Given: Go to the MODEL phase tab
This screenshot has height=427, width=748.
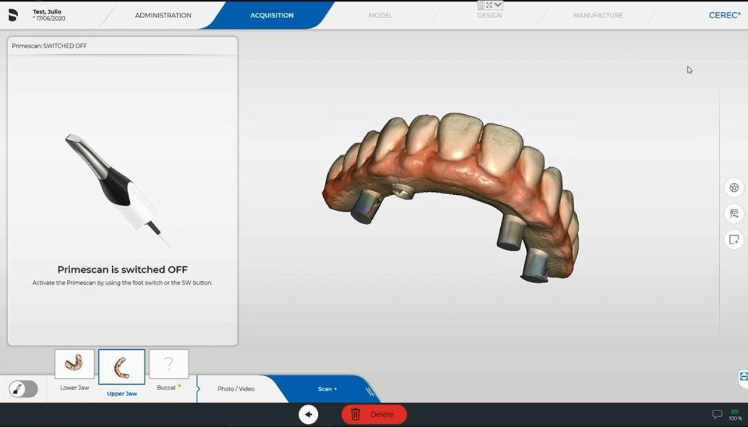Looking at the screenshot, I should tap(381, 15).
